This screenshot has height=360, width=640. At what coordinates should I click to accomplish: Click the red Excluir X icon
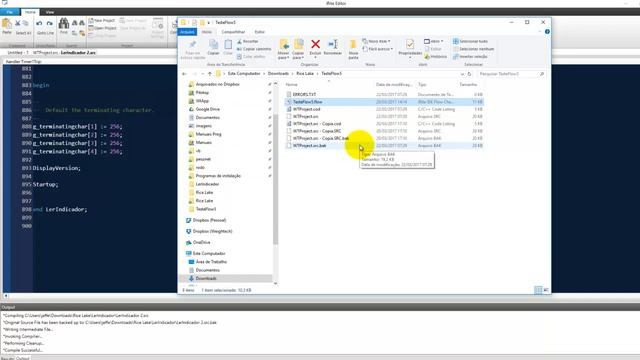pyautogui.click(x=315, y=44)
